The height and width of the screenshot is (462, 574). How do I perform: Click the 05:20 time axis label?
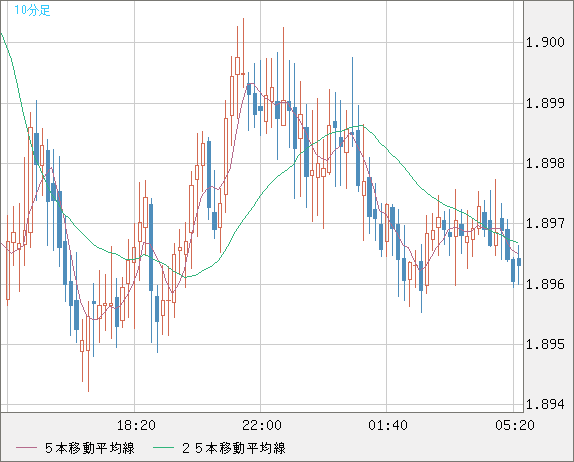(x=515, y=425)
